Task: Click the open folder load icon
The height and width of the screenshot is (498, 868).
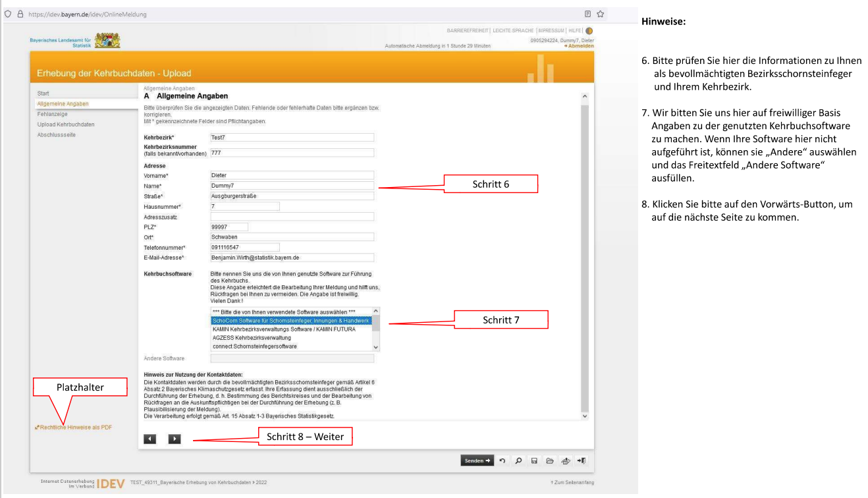Action: coord(549,460)
